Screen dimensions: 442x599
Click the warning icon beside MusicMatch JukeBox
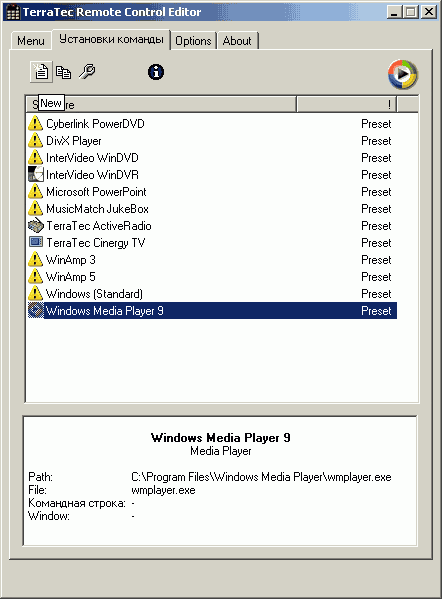36,209
